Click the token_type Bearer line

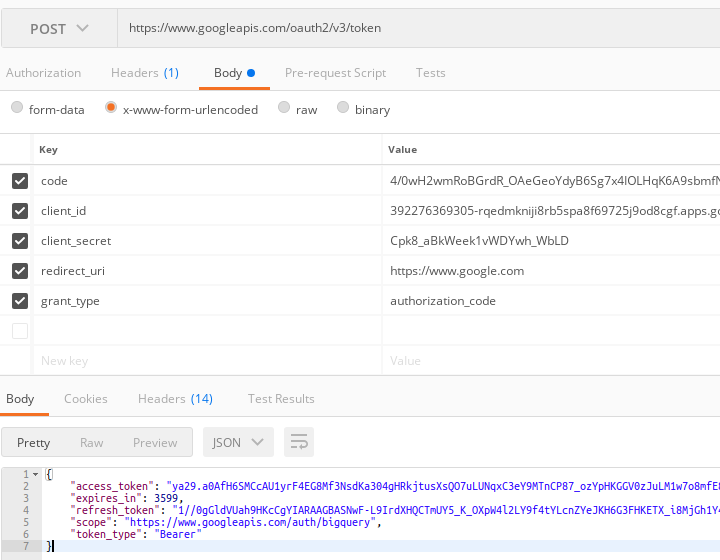pos(136,534)
